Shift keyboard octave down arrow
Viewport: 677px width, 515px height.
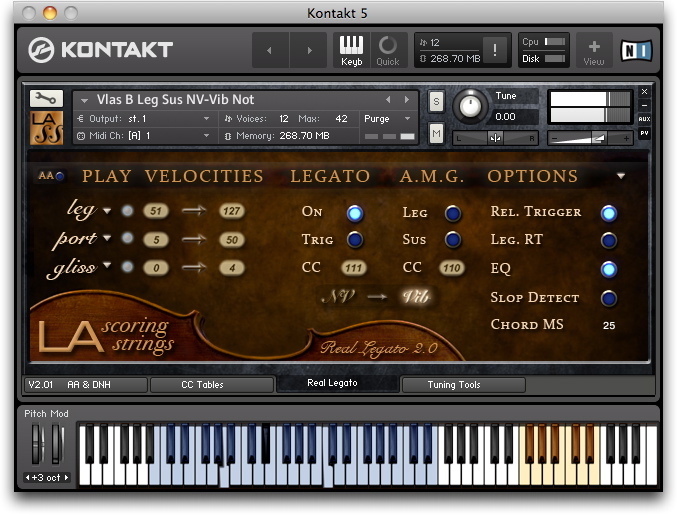27,477
